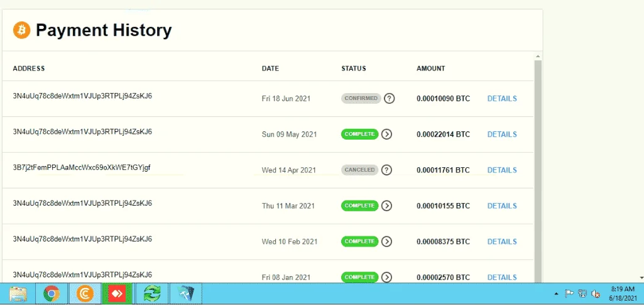Click the question mark beside CANCELED status

386,170
